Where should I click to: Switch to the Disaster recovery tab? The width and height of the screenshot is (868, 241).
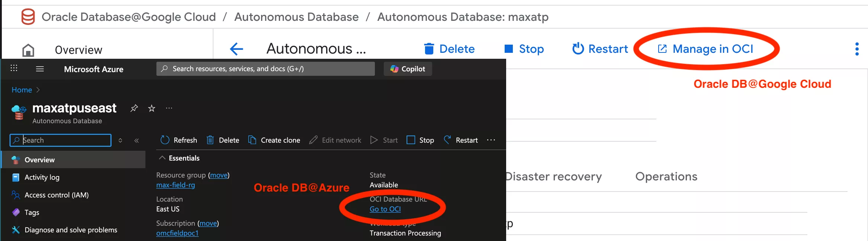tap(553, 176)
